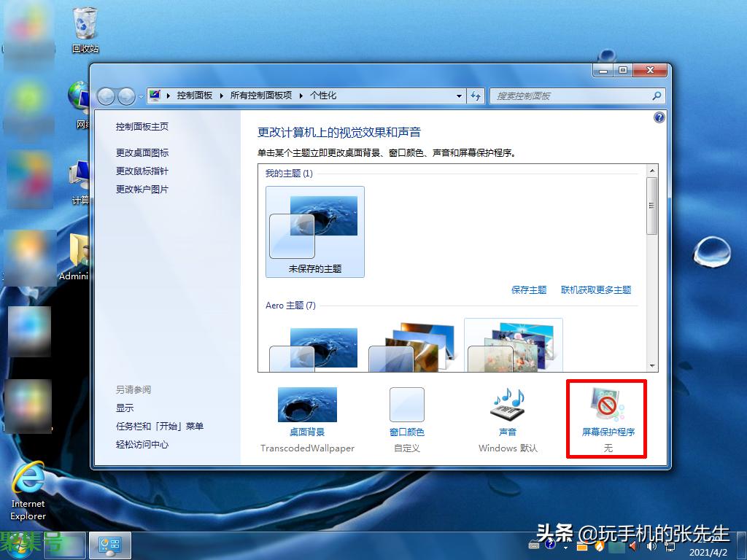Expand breadcrumb arrow after 控制面板
The width and height of the screenshot is (747, 560).
[222, 96]
